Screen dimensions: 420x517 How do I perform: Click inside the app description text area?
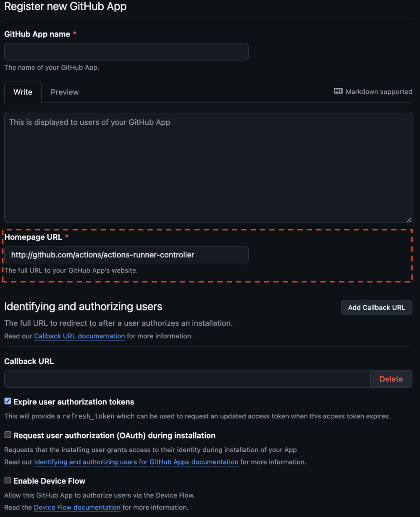click(x=208, y=167)
